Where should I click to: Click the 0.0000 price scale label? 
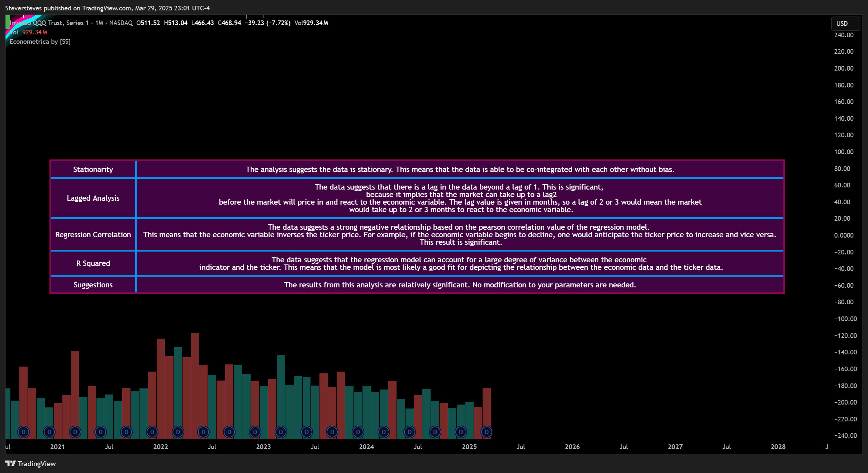click(844, 235)
